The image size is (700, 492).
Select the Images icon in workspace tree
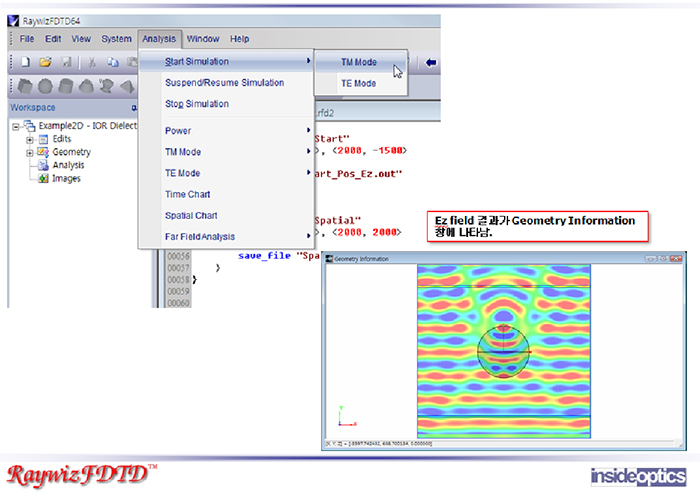44,179
